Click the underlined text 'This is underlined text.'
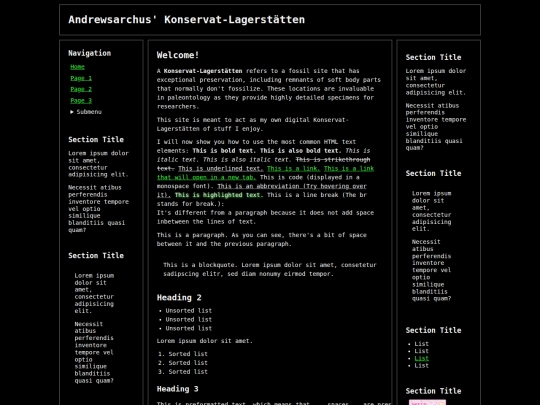Viewport: 540px width, 405px height. point(221,168)
